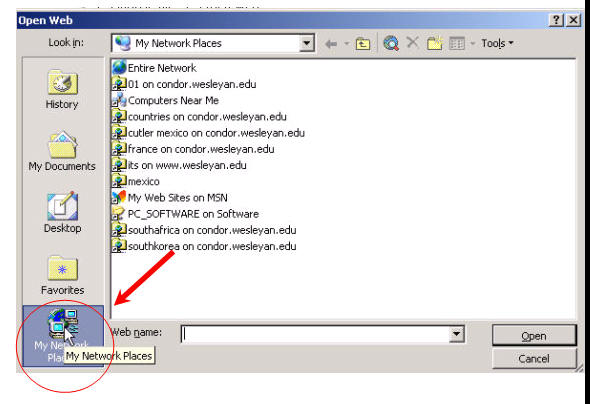Click the Up One Level folder icon
The image size is (590, 404).
click(363, 44)
